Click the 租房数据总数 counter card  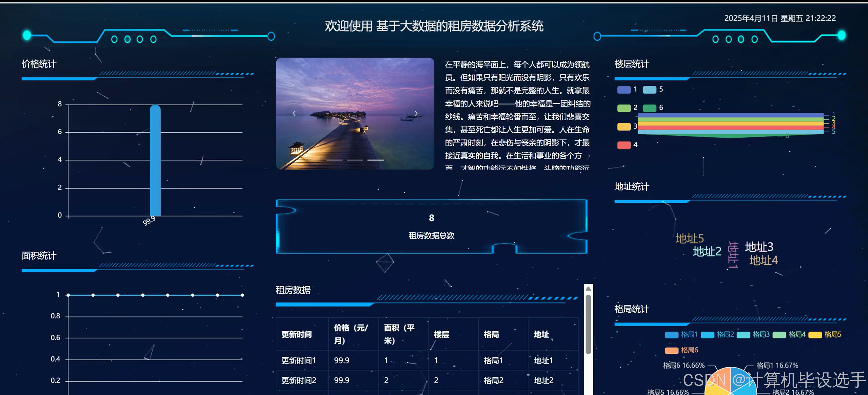[x=431, y=226]
